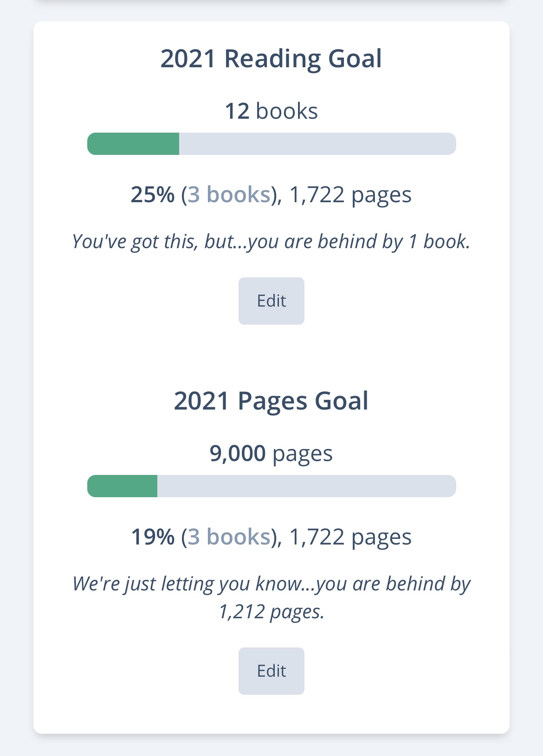Image resolution: width=543 pixels, height=756 pixels.
Task: Open the '3 books' link beside 25%
Action: pyautogui.click(x=229, y=195)
